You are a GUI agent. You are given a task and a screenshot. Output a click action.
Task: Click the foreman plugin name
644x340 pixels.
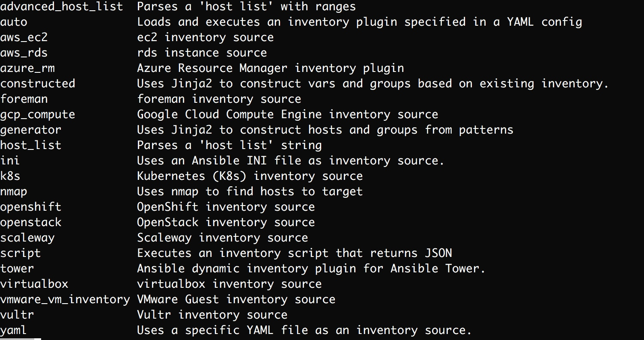pos(24,99)
